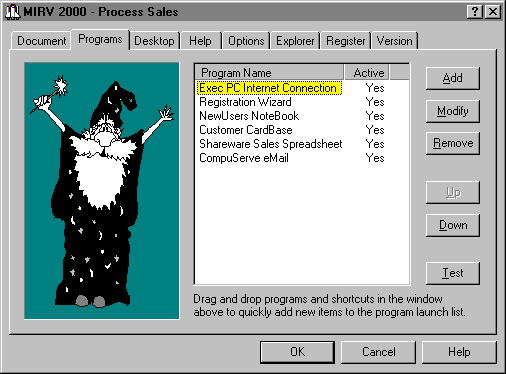Switch to the Options tab
506x374 pixels.
(x=246, y=41)
